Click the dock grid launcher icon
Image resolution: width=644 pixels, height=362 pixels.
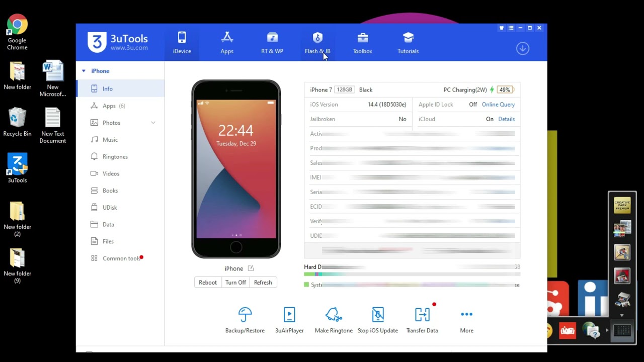(622, 330)
